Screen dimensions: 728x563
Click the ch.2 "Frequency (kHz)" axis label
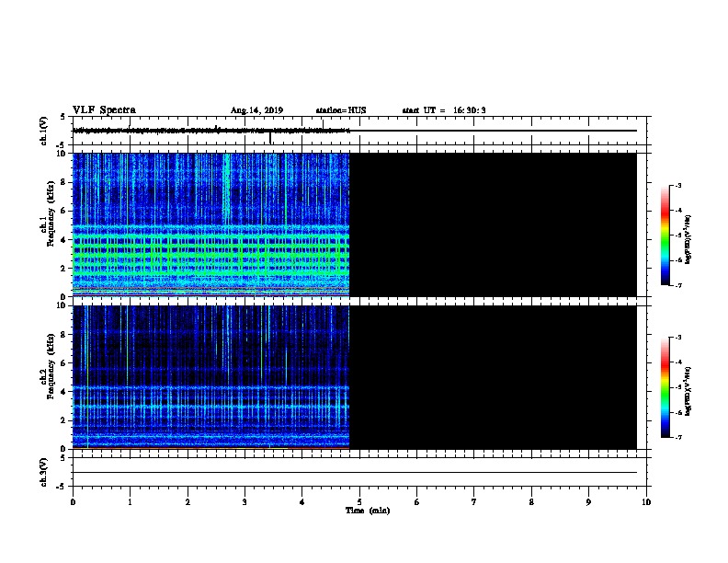click(51, 366)
